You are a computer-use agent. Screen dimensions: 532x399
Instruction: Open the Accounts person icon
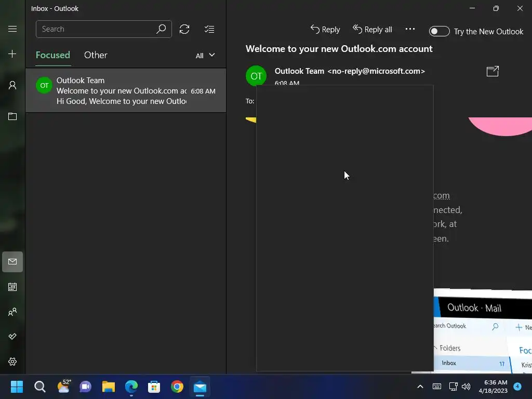pos(12,85)
